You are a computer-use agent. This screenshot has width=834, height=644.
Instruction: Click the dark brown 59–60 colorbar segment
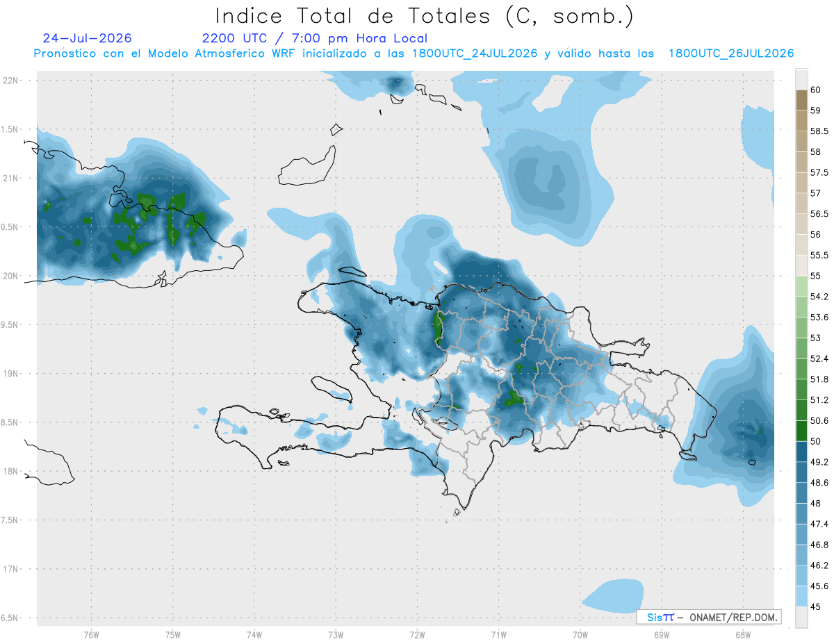click(x=801, y=100)
